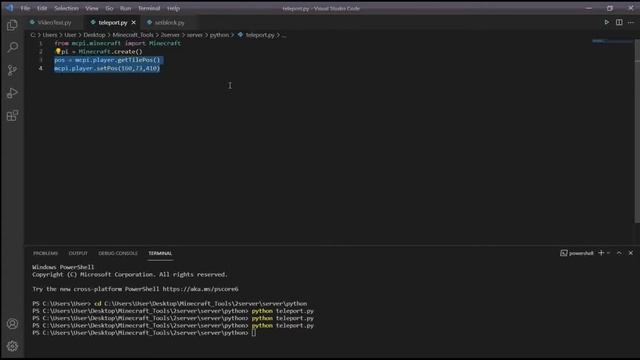Click the aka.ms/pscore6 link in terminal

200,289
